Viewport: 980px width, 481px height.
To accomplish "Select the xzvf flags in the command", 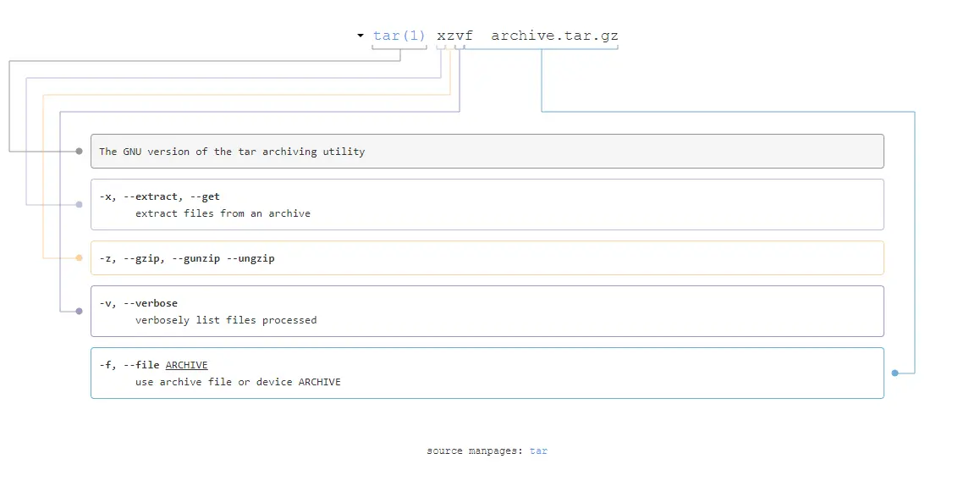I will click(x=454, y=36).
